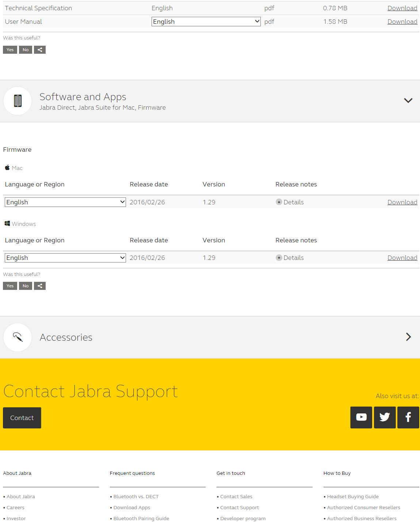Image resolution: width=420 pixels, height=522 pixels.
Task: Open the User Manual language dropdown
Action: [206, 22]
